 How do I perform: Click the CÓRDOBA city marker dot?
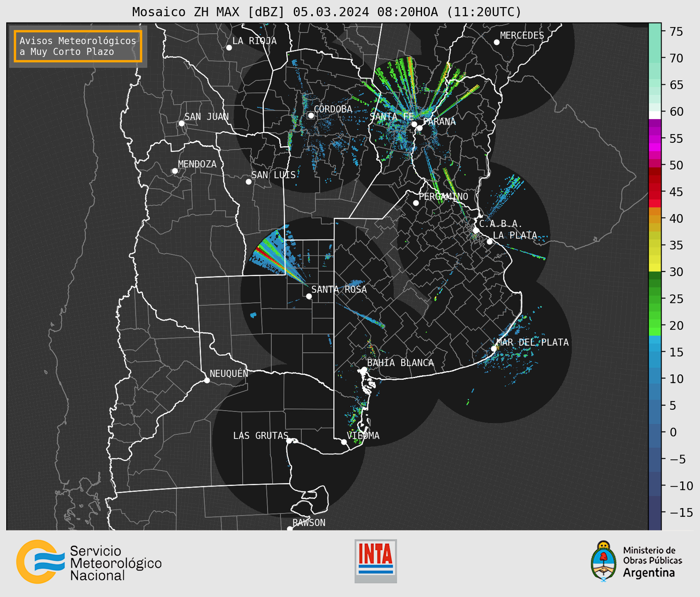pos(311,115)
